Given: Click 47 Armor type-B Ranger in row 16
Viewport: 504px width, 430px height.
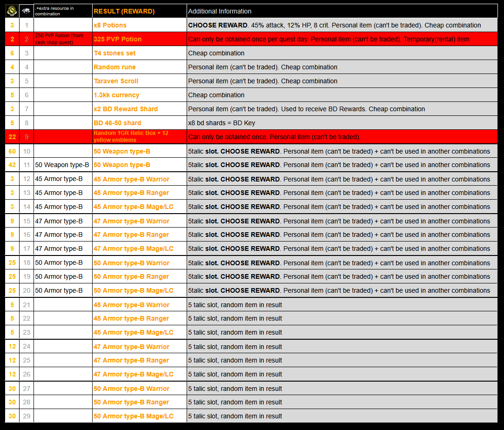Looking at the screenshot, I should (131, 235).
